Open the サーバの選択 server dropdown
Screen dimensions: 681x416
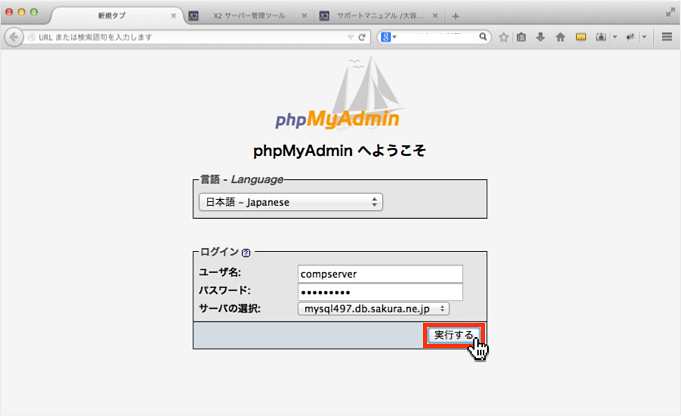(374, 309)
